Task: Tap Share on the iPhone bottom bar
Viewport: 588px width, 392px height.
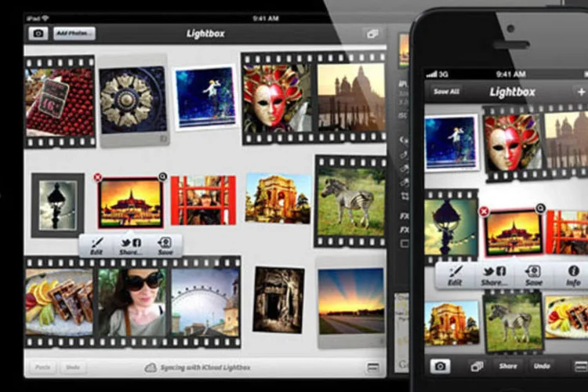Action: click(508, 366)
